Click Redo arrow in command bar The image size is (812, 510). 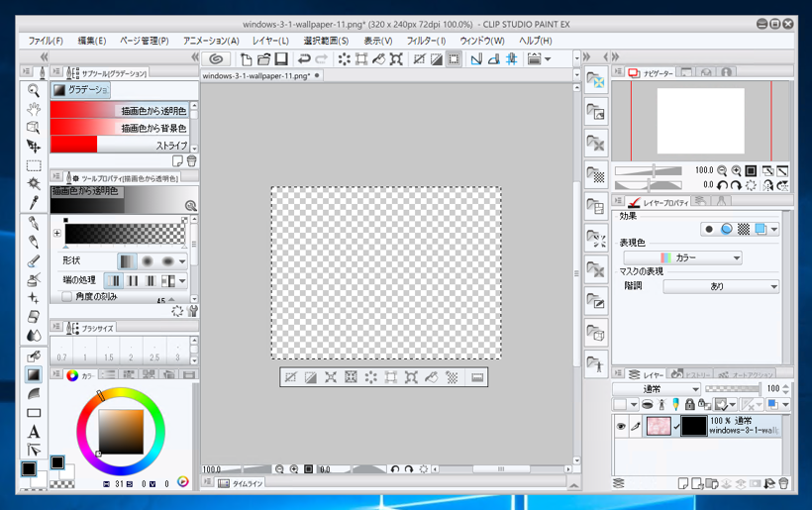(322, 59)
